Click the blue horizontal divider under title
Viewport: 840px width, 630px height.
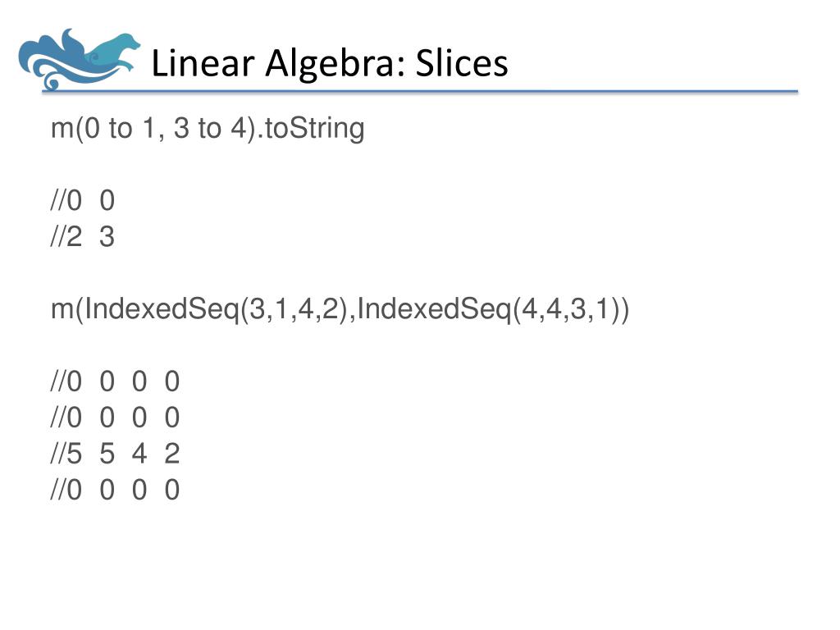tap(420, 92)
